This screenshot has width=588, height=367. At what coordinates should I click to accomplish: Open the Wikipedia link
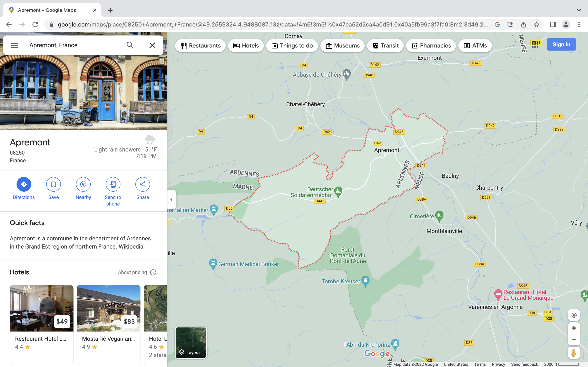tap(131, 247)
